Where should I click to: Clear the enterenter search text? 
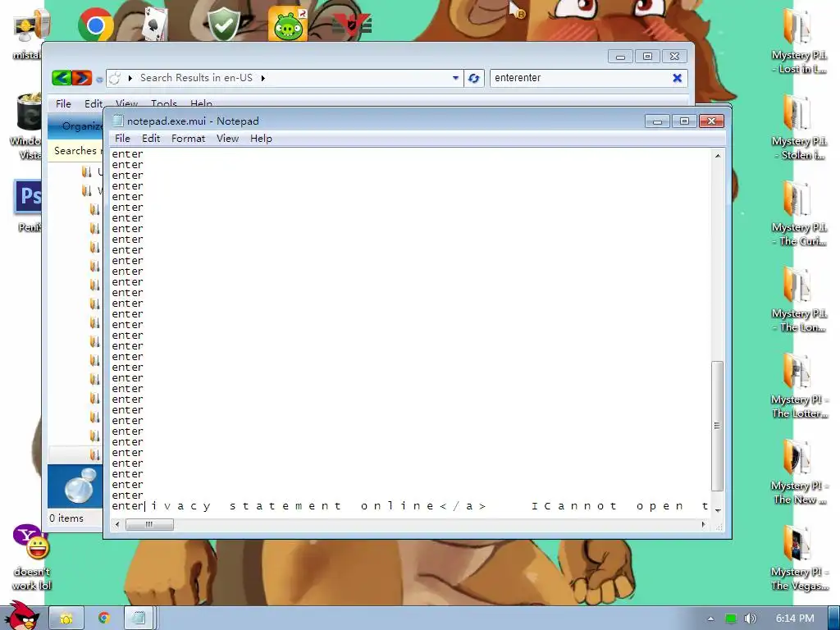click(x=677, y=78)
